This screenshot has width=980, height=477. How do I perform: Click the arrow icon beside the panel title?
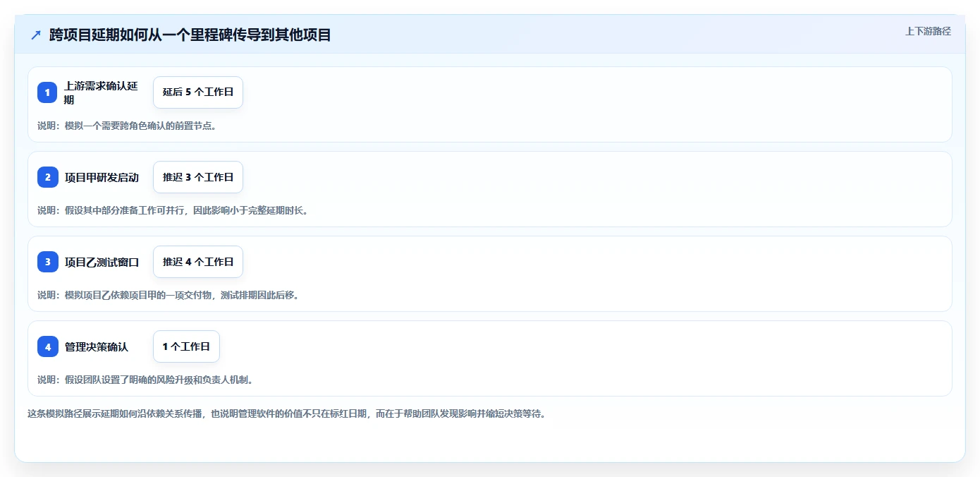tap(36, 35)
